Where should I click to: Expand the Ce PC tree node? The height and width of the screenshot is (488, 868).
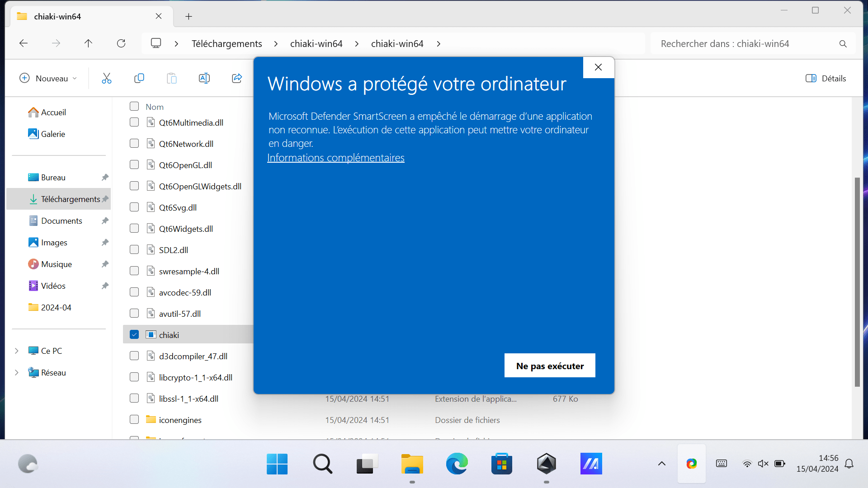[17, 351]
